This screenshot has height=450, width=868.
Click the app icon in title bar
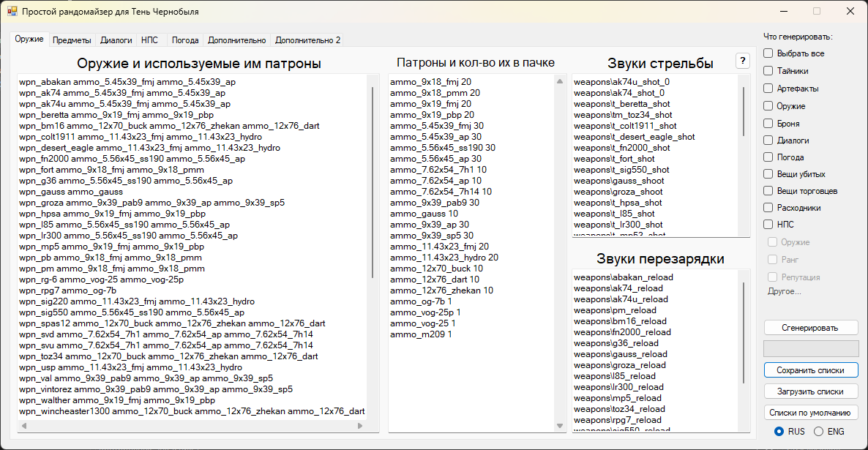12,12
